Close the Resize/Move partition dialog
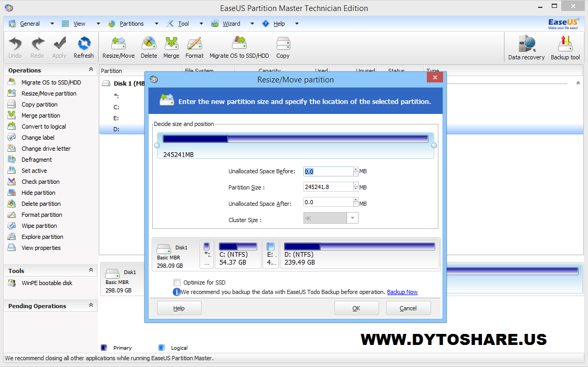This screenshot has width=588, height=367. (x=435, y=77)
